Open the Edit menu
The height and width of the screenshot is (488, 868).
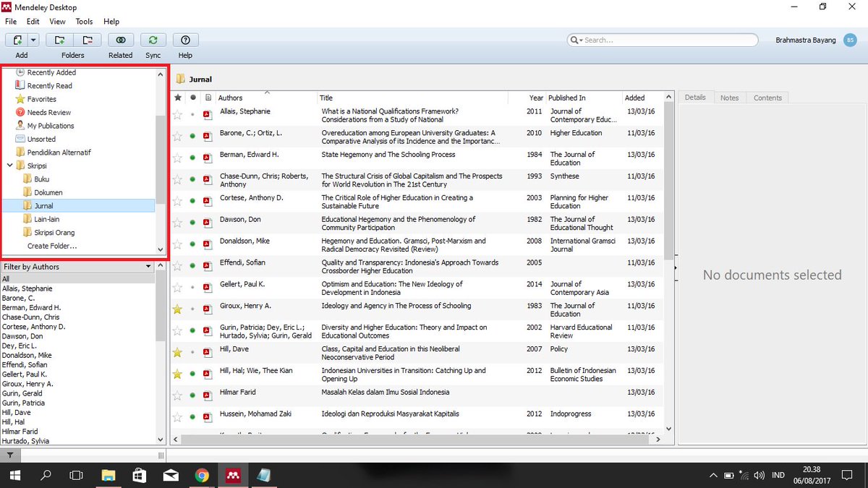click(33, 22)
